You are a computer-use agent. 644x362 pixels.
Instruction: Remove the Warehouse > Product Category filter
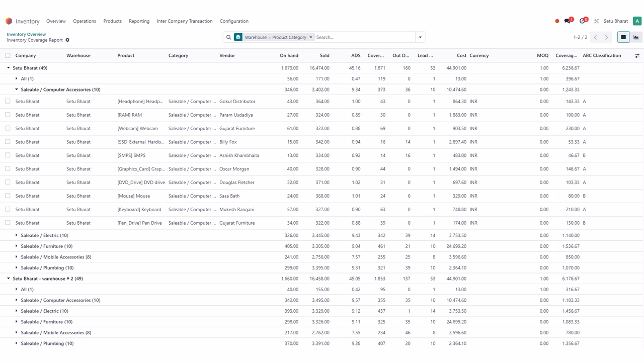(x=311, y=37)
